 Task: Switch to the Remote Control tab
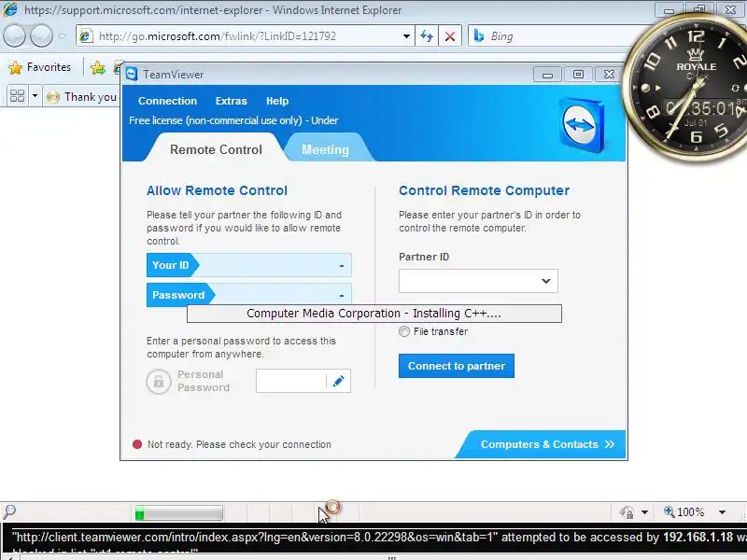click(216, 149)
